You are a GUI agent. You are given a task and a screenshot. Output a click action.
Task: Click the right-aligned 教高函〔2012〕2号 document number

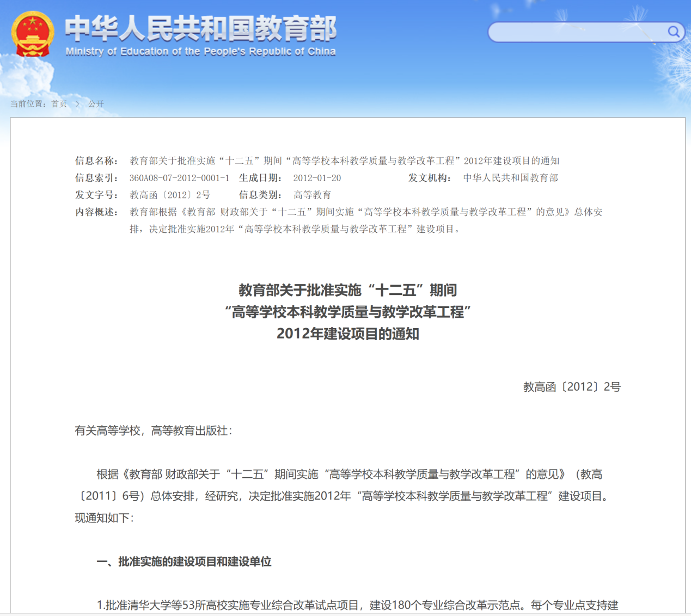[x=572, y=387]
